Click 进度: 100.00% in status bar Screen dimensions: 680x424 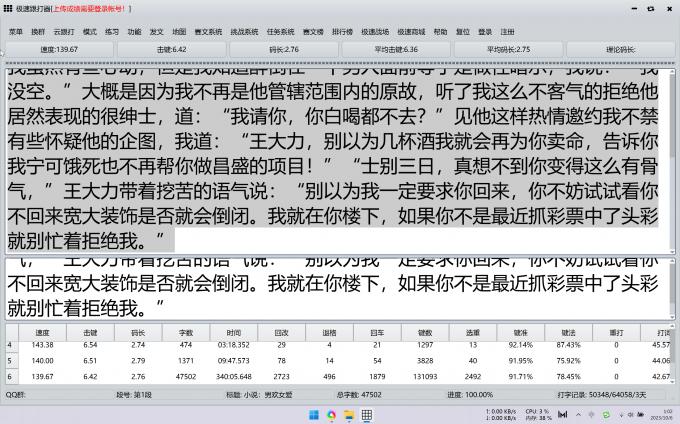click(x=470, y=395)
